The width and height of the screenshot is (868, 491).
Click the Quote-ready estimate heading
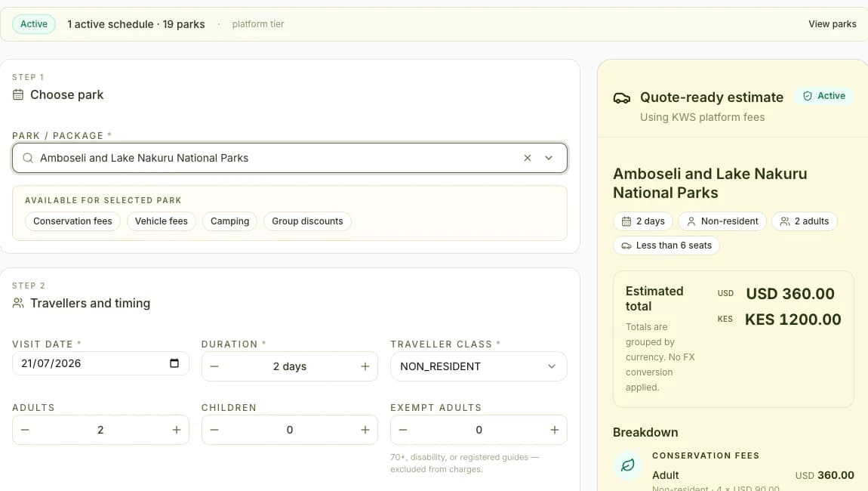711,97
